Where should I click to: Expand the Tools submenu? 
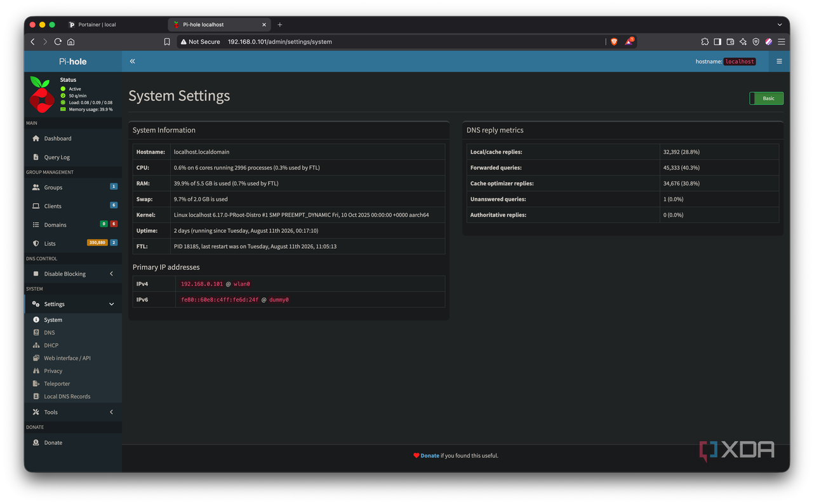point(73,412)
